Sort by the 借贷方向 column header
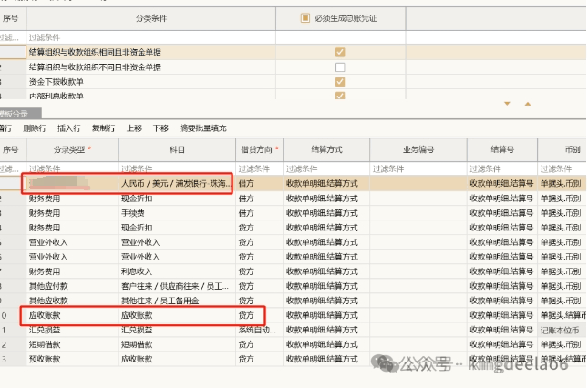This screenshot has height=388, width=588. (x=258, y=148)
